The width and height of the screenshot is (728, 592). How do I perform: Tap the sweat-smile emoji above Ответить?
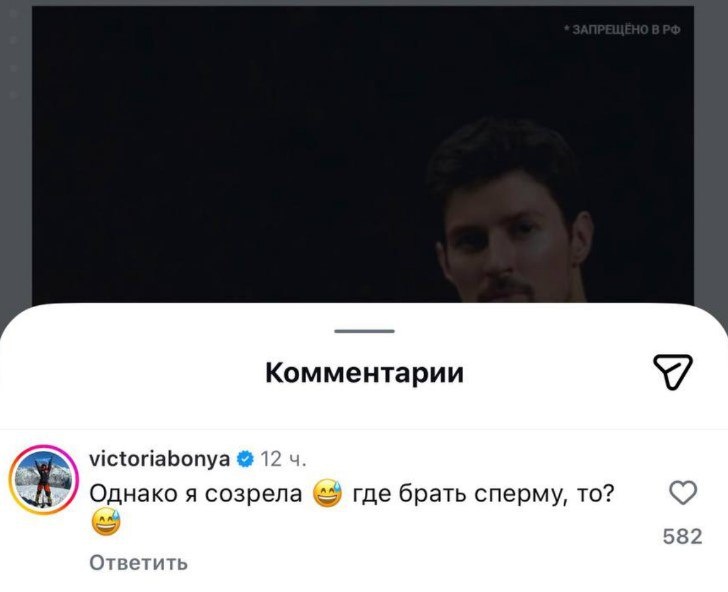point(105,522)
